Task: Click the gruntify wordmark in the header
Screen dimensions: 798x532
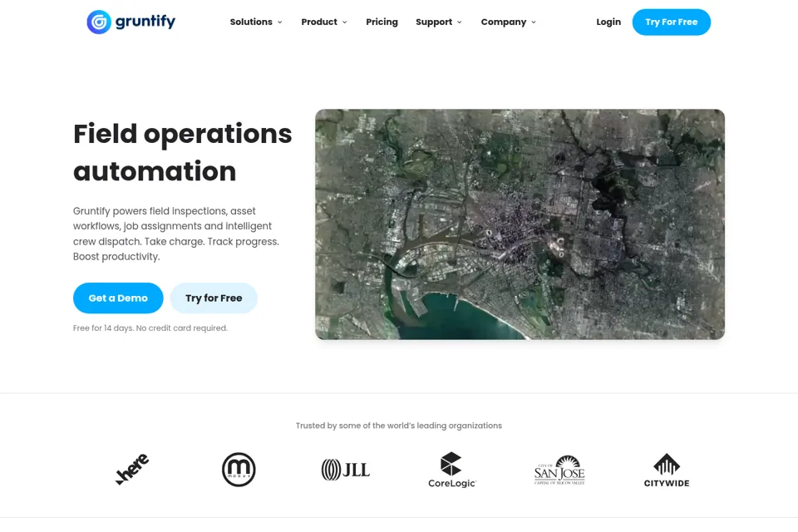Action: pyautogui.click(x=145, y=22)
